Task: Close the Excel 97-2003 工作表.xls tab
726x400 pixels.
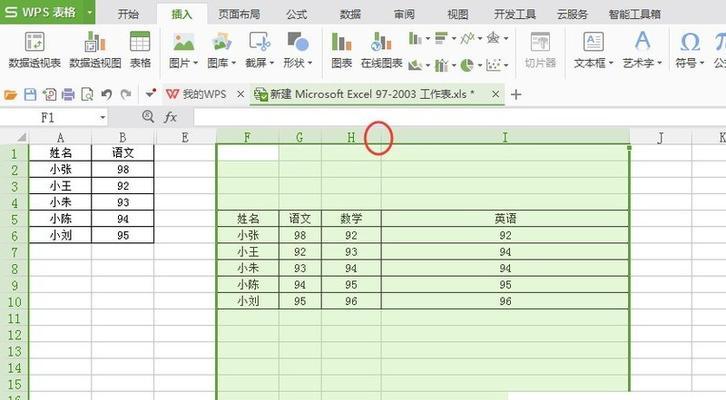Action: tap(495, 94)
